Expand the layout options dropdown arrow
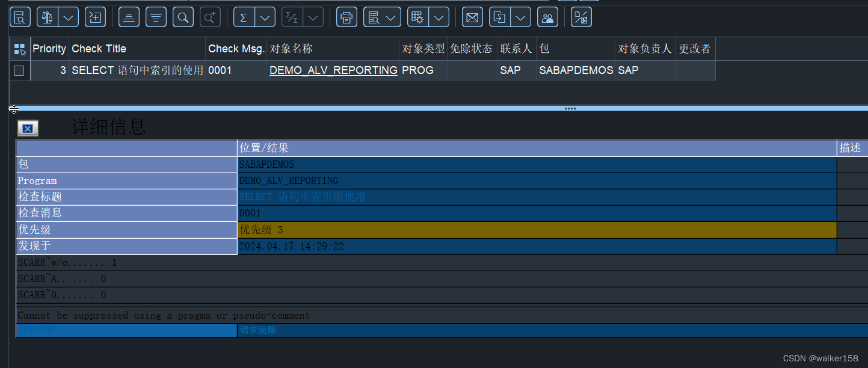868x368 pixels. (439, 17)
